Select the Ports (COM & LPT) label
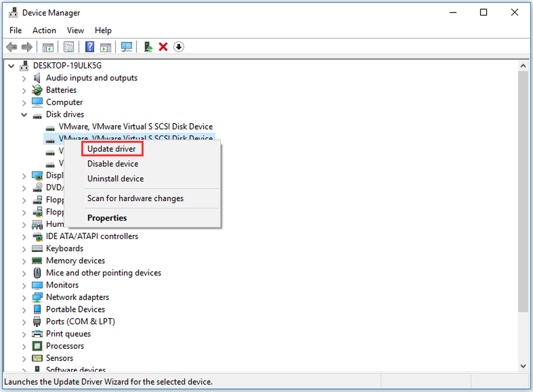Screen dimensions: 533x392 80,322
